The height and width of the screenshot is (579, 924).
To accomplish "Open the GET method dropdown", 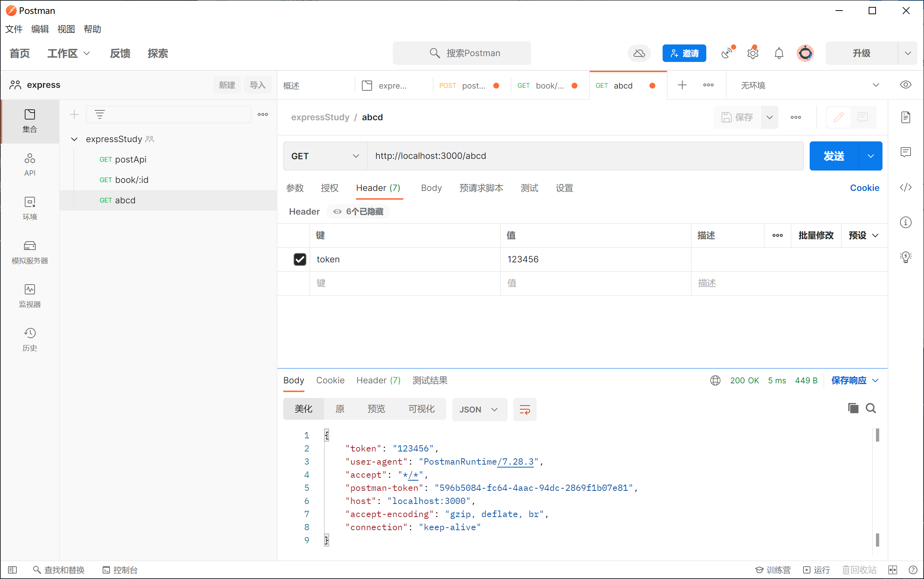I will click(x=325, y=156).
